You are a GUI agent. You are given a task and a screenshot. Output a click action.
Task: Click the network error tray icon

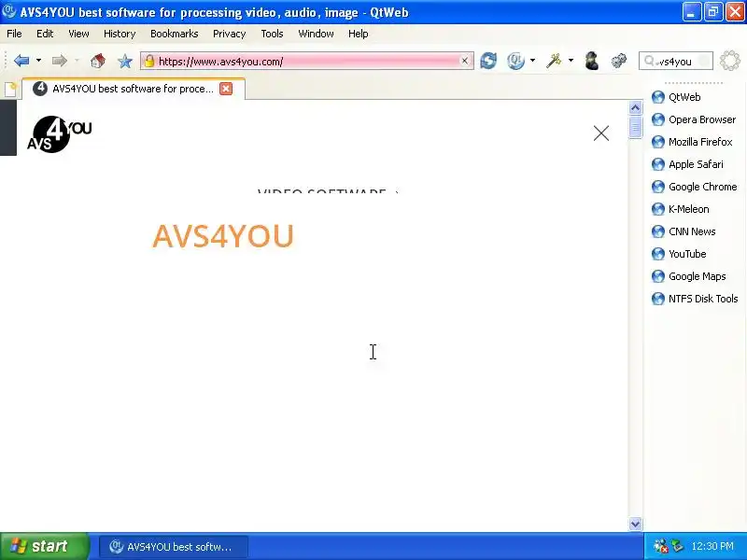[x=661, y=546]
